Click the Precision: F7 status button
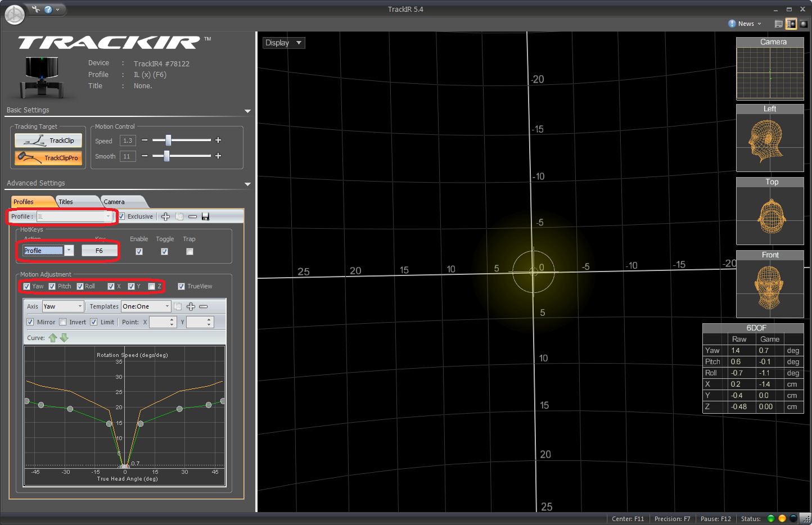Screen dimensions: 812x525 [x=672, y=519]
